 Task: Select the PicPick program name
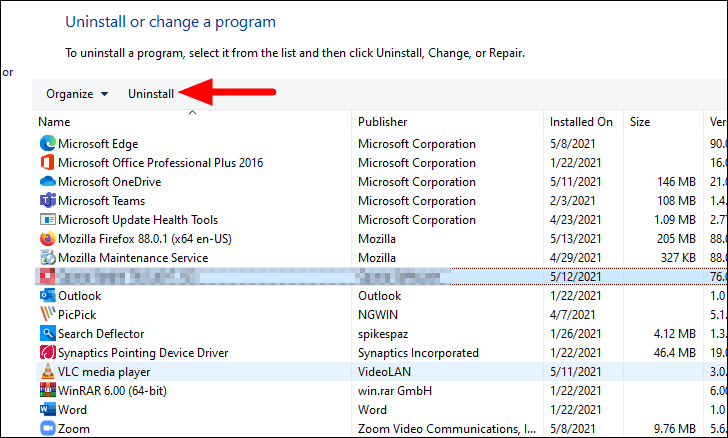(77, 315)
